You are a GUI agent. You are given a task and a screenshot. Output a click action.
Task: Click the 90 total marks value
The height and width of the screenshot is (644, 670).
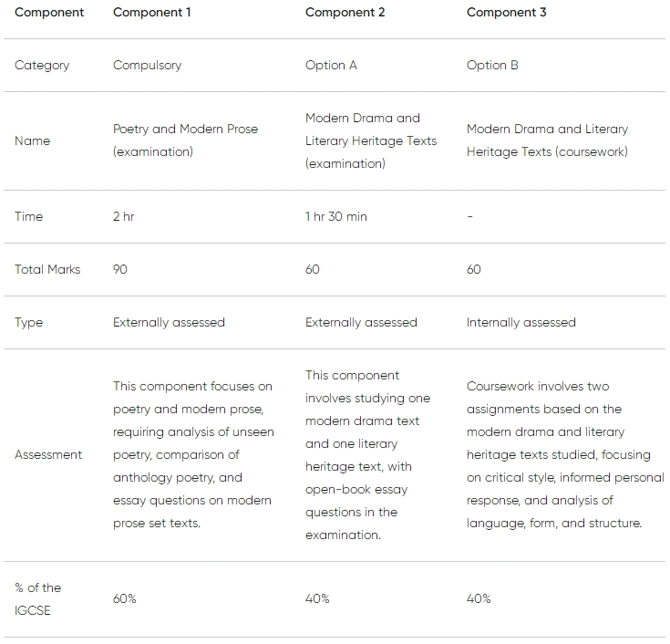pos(120,269)
